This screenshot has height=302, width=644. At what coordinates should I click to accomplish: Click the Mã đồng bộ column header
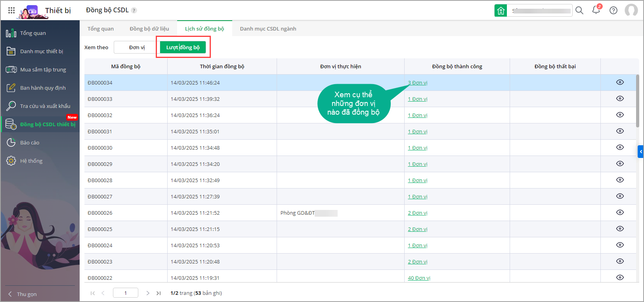coord(126,66)
